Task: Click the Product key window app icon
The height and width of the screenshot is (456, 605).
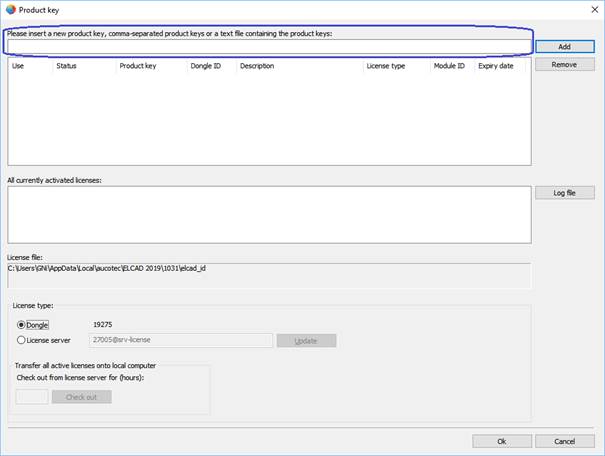Action: pos(10,9)
